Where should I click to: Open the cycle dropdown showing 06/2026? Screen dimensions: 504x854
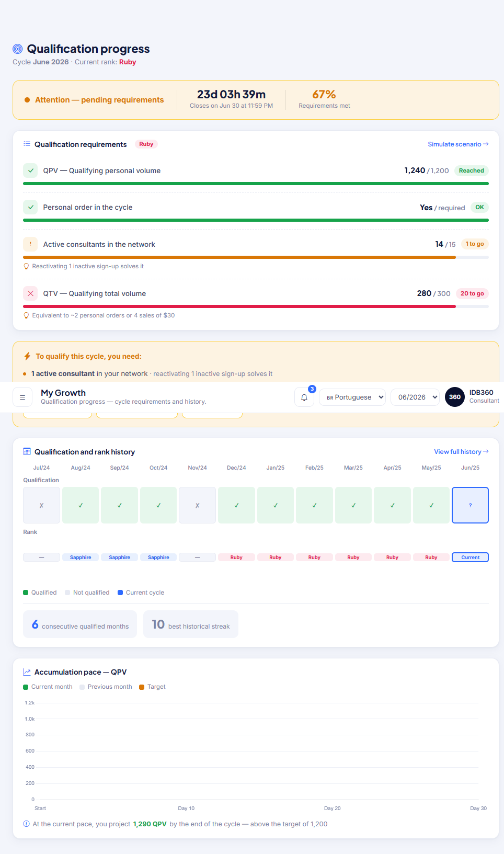click(x=416, y=397)
